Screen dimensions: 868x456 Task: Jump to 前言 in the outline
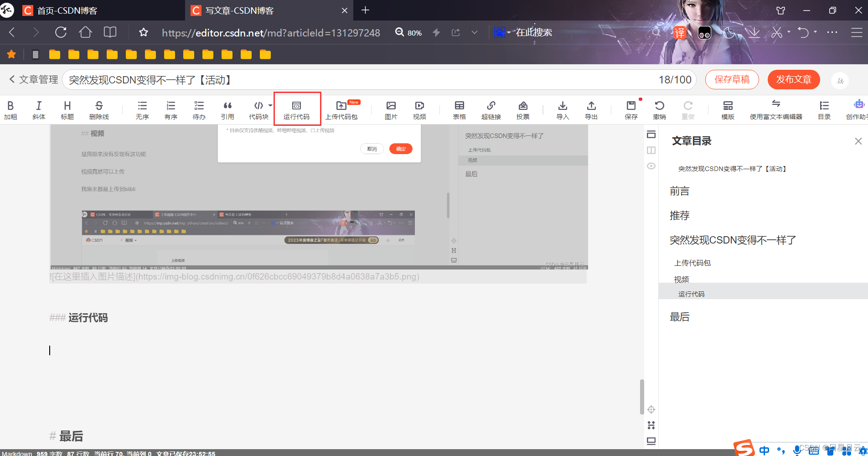(x=679, y=191)
